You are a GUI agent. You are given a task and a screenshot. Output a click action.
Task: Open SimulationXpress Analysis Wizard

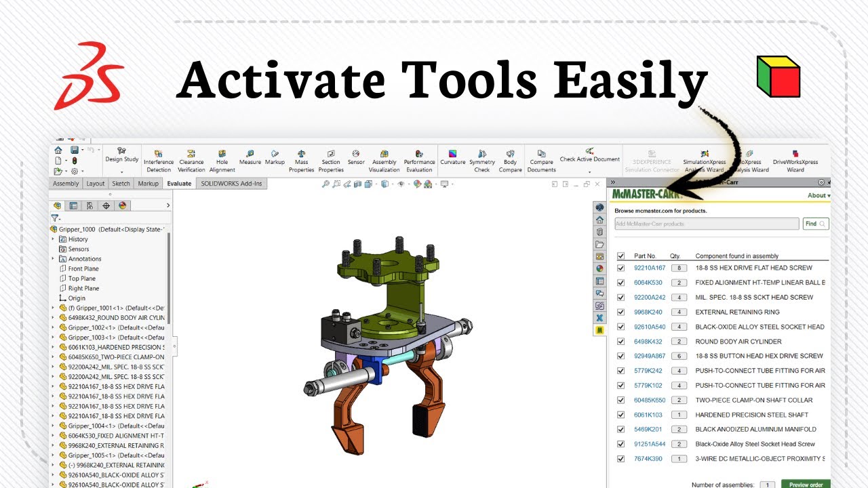coord(704,161)
